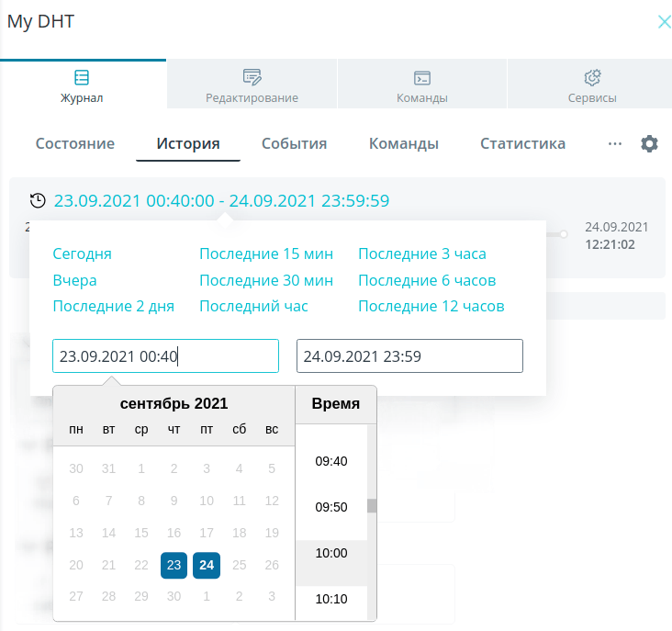Pick day 6 in the calendar
This screenshot has width=672, height=631.
click(x=76, y=501)
